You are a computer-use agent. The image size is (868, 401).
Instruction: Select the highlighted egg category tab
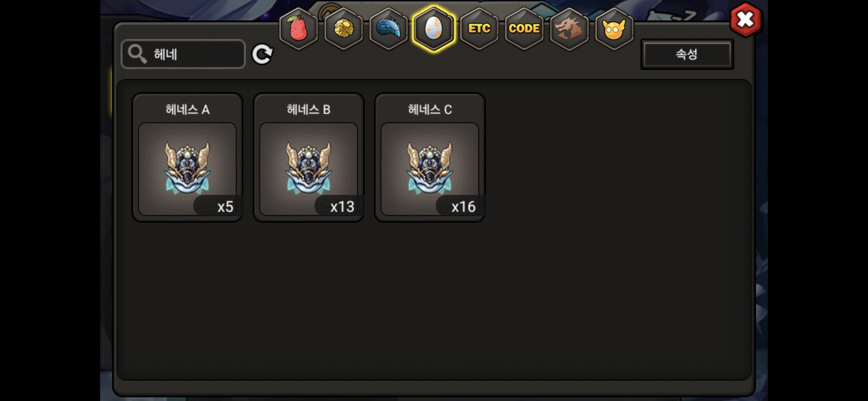click(434, 29)
